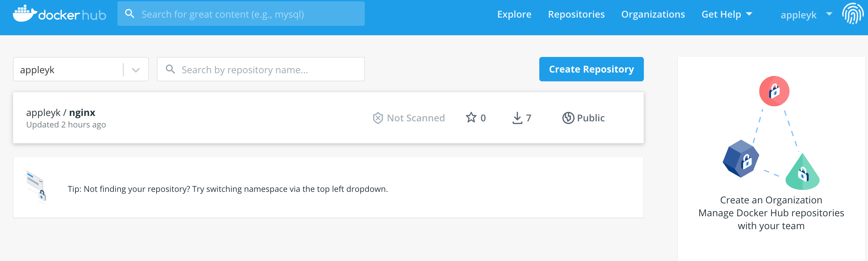Click the download icon on nginx row
Screen dimensions: 868x261
pyautogui.click(x=517, y=118)
